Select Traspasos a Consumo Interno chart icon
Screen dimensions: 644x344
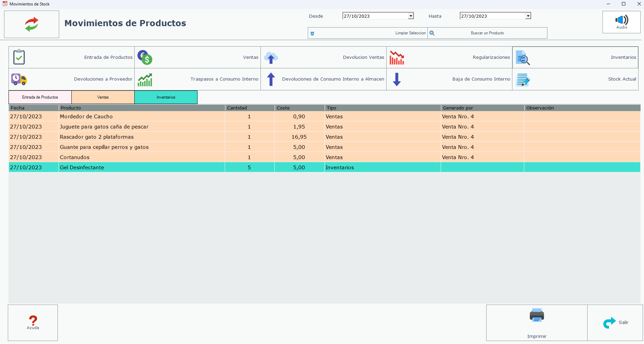[x=145, y=80]
